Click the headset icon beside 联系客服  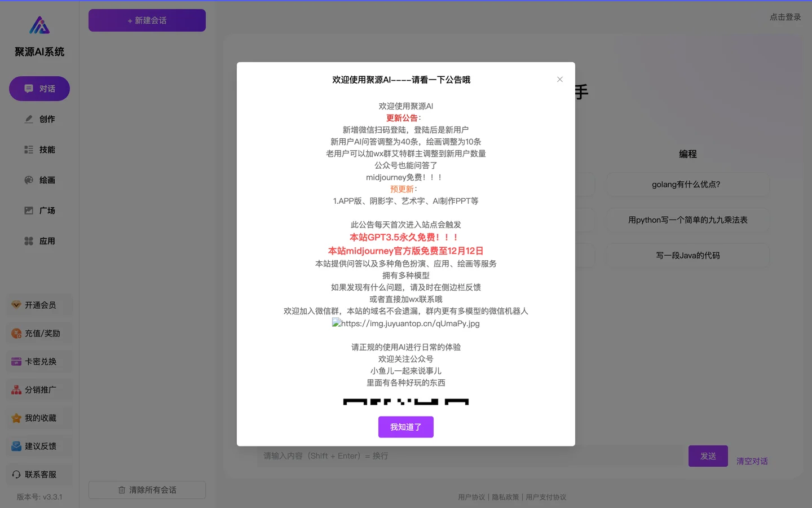(x=16, y=474)
